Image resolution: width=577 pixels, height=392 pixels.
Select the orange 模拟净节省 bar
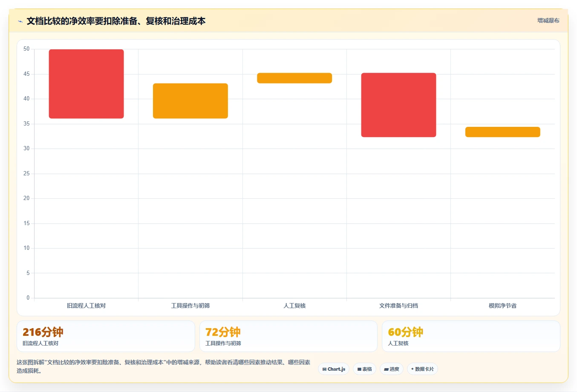[x=503, y=132]
